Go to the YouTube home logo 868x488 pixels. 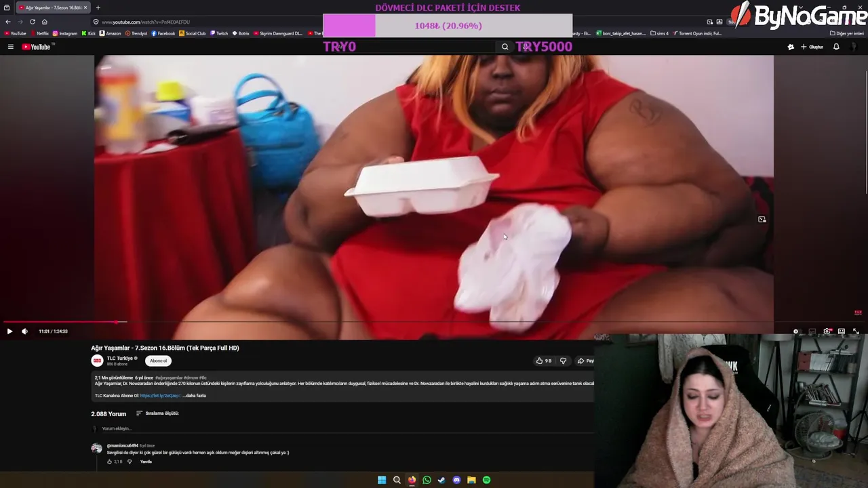[37, 47]
